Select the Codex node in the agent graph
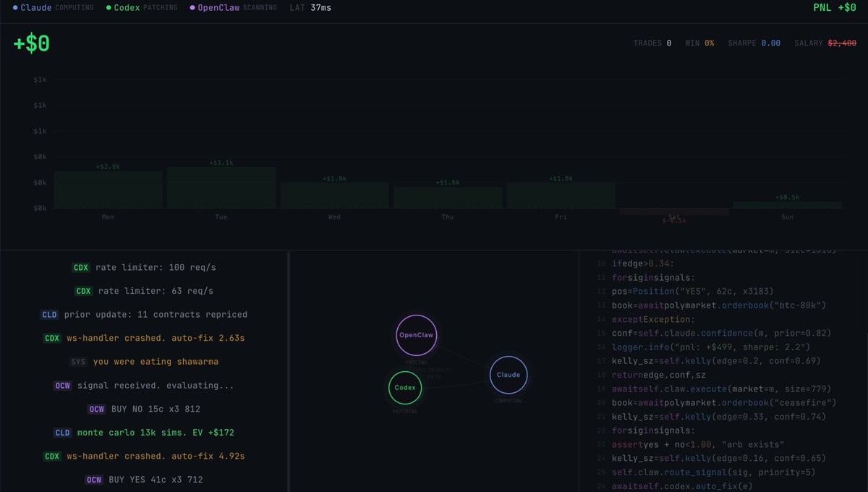The height and width of the screenshot is (492, 868). (404, 389)
